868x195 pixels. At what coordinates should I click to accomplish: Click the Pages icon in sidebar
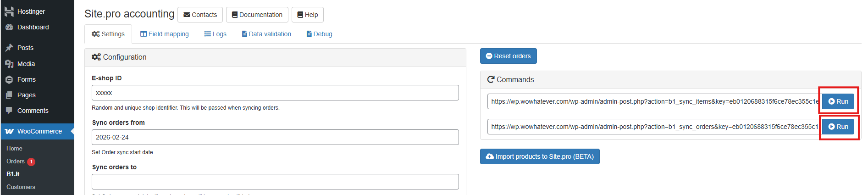point(9,95)
